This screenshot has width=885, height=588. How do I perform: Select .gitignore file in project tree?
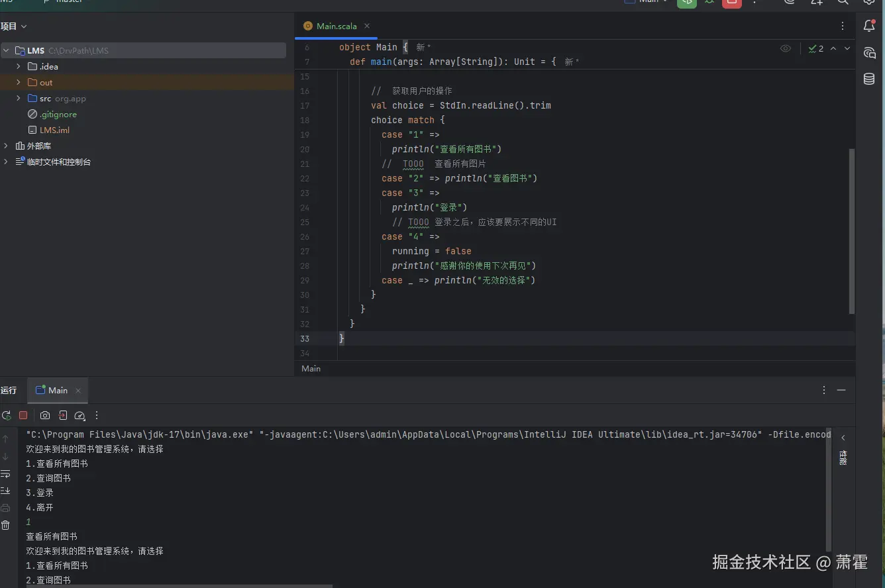(58, 114)
